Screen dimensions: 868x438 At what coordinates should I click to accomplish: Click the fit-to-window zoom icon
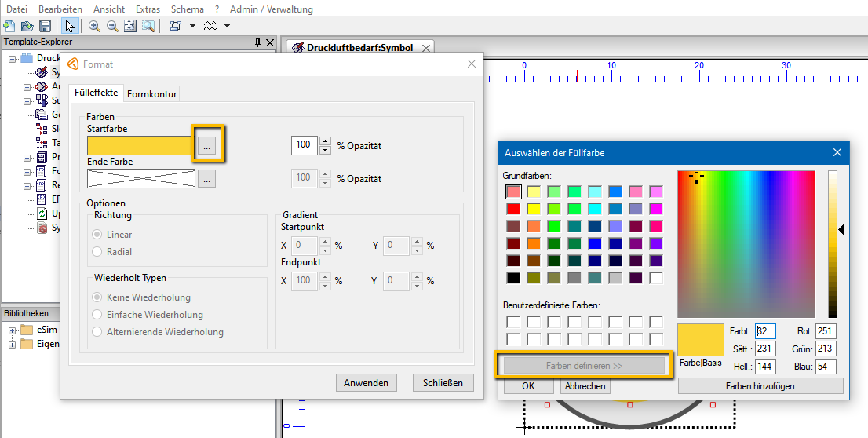[130, 26]
